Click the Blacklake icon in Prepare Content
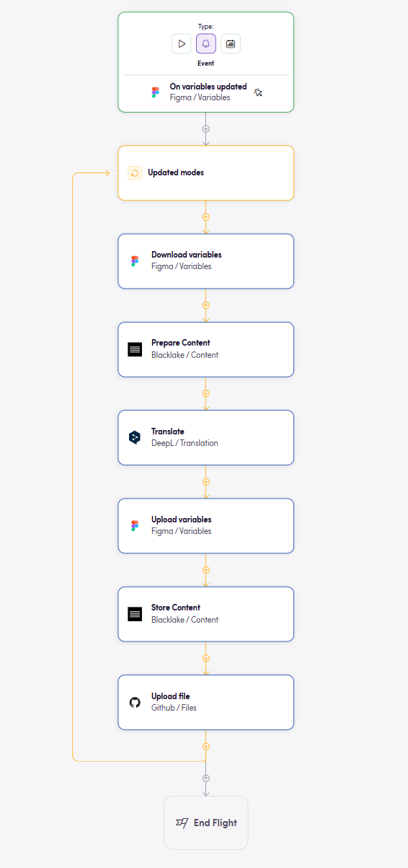408x868 pixels. [x=135, y=349]
